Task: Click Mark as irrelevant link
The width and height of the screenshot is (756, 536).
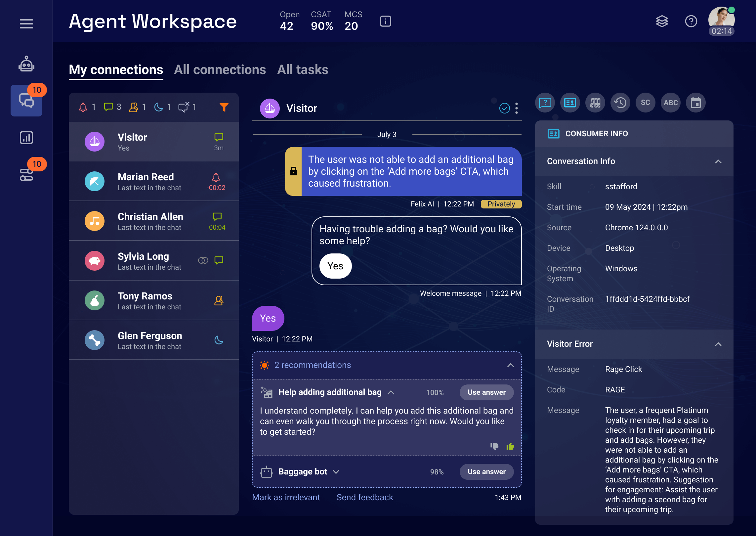Action: tap(286, 497)
